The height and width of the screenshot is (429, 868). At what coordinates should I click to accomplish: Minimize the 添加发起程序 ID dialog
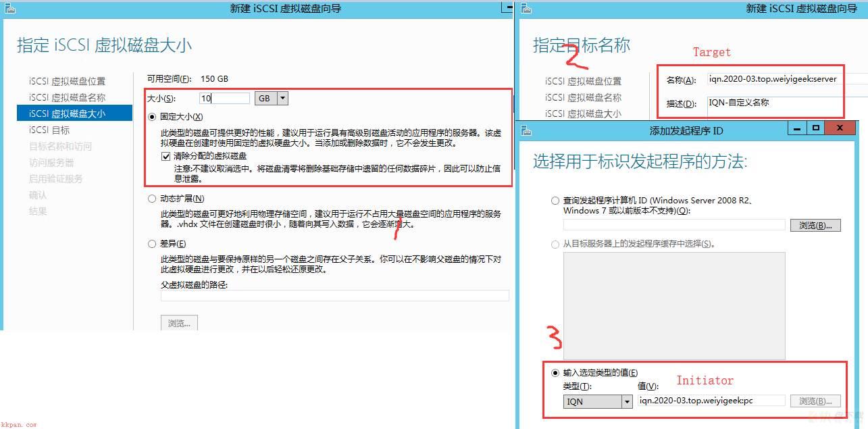(x=797, y=128)
